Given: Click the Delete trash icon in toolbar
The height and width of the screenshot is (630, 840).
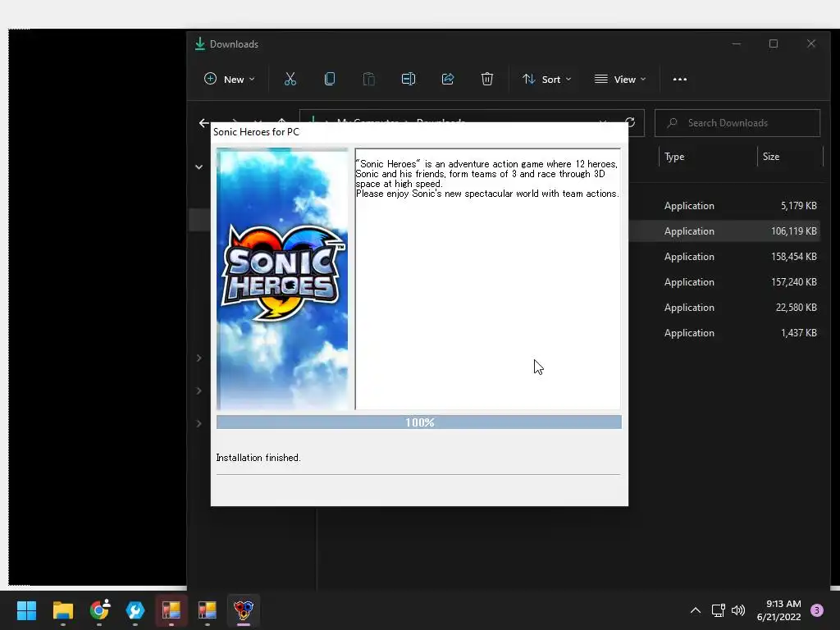Looking at the screenshot, I should (487, 80).
